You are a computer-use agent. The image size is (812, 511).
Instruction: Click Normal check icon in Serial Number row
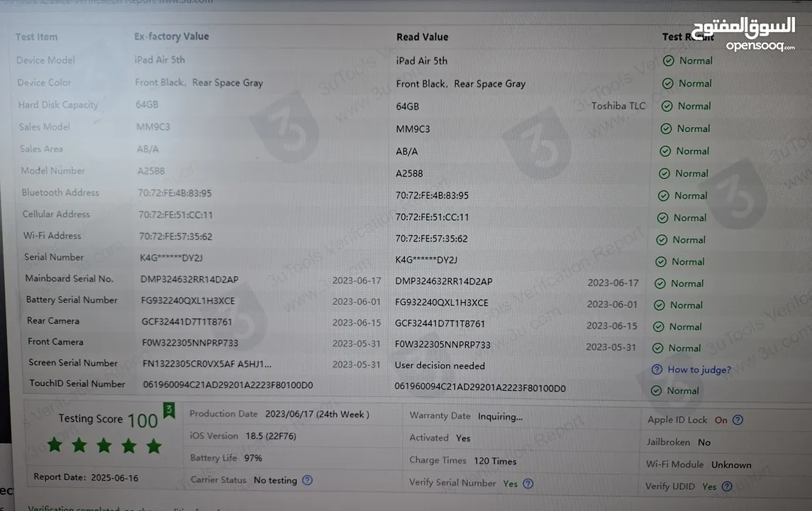(661, 262)
